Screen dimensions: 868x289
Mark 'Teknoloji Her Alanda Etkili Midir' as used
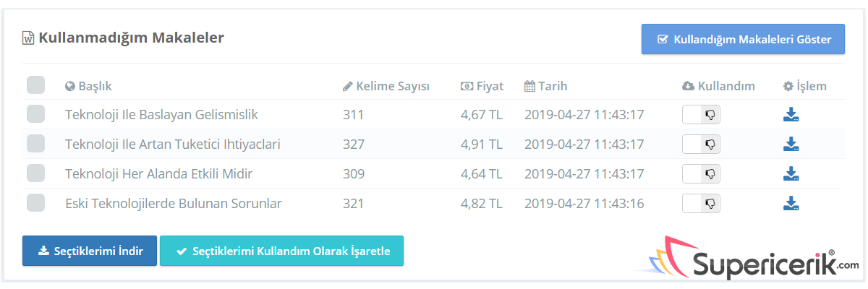coord(701,174)
